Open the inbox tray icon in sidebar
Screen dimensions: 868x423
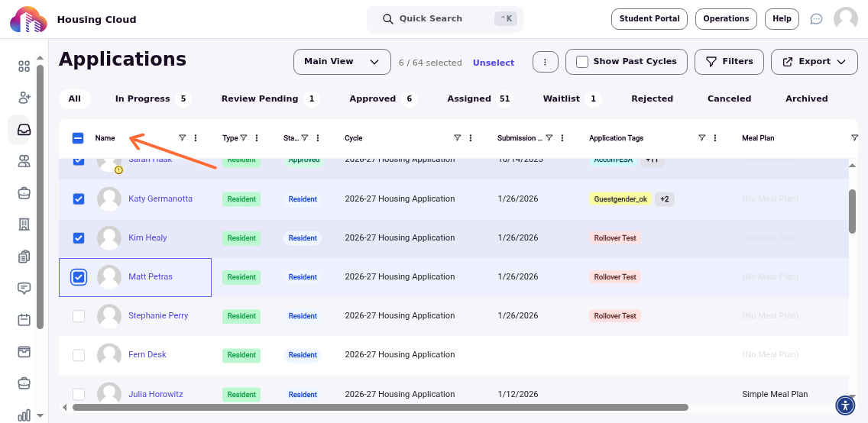[x=24, y=129]
